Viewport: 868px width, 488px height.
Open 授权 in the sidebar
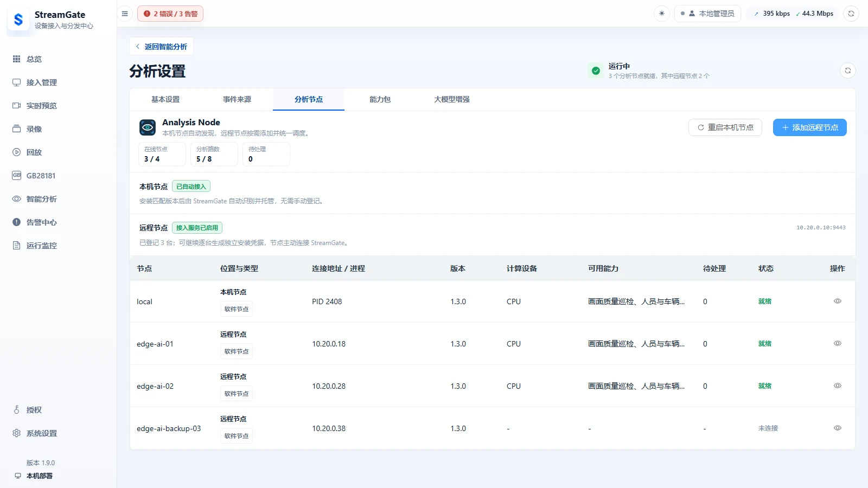pyautogui.click(x=58, y=410)
